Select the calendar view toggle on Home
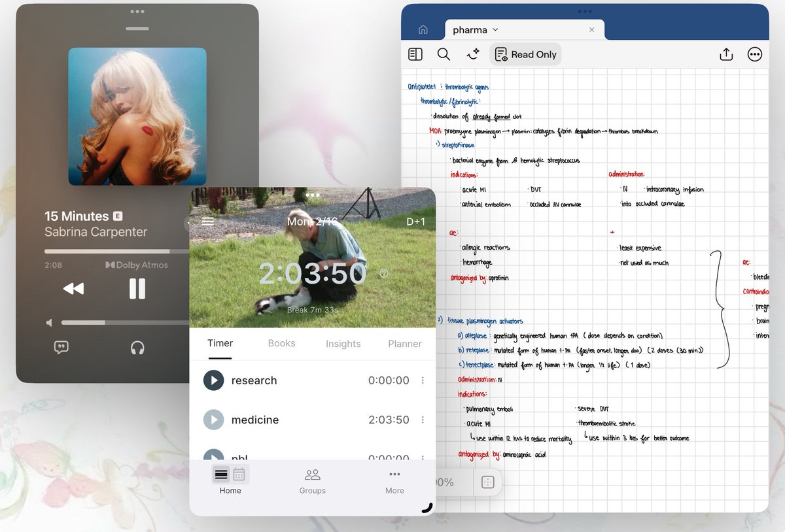Image resolution: width=785 pixels, height=532 pixels. pos(239,474)
